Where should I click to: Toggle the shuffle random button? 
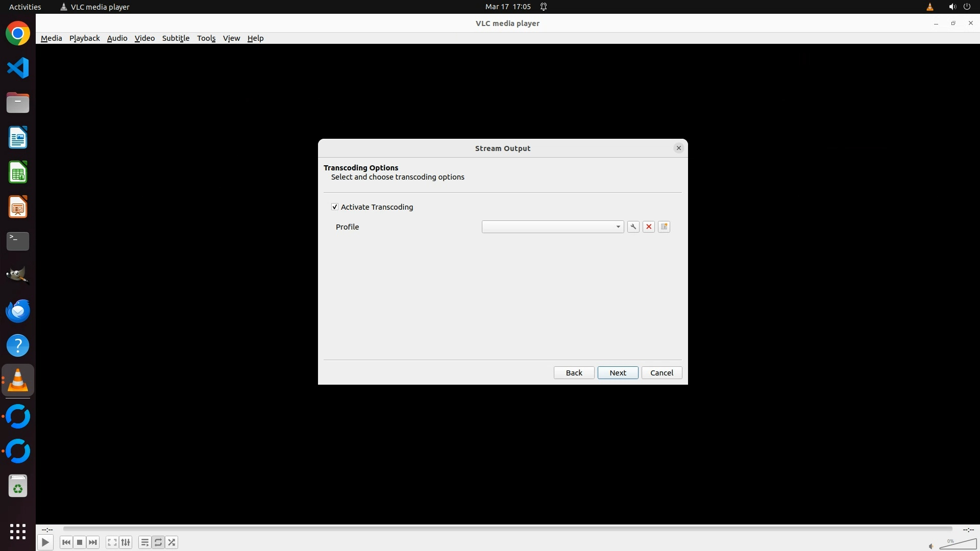coord(172,542)
